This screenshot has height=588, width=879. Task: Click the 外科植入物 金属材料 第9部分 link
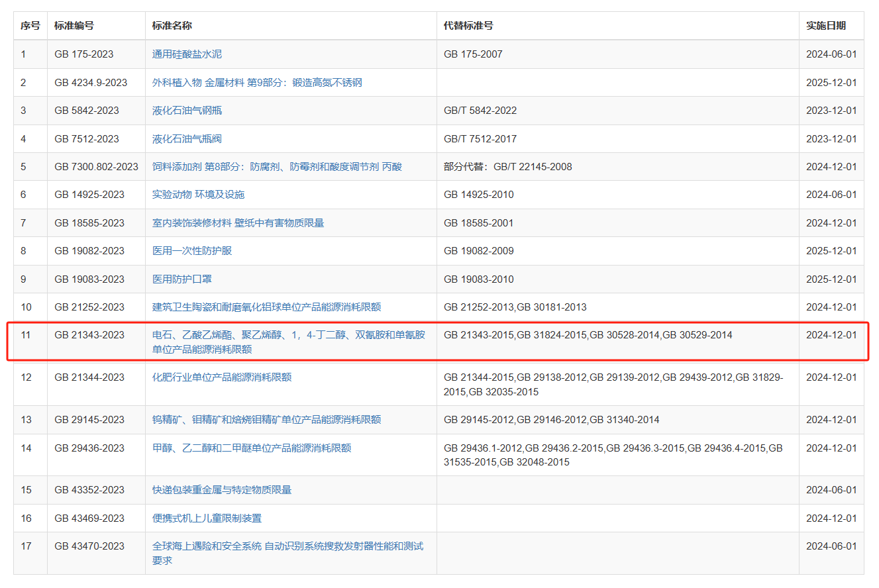(x=257, y=83)
